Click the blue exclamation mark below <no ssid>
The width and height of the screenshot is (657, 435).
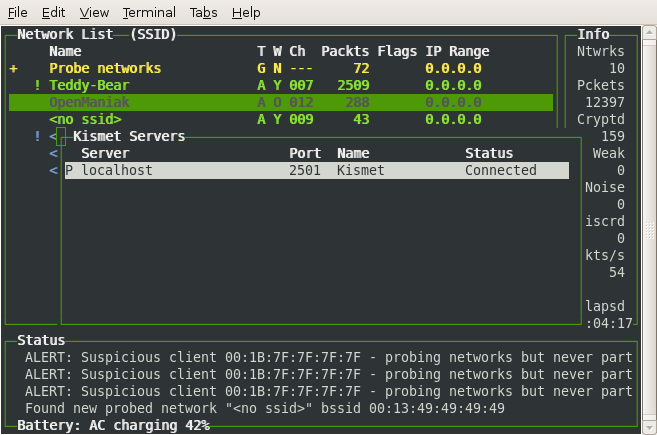[37, 136]
